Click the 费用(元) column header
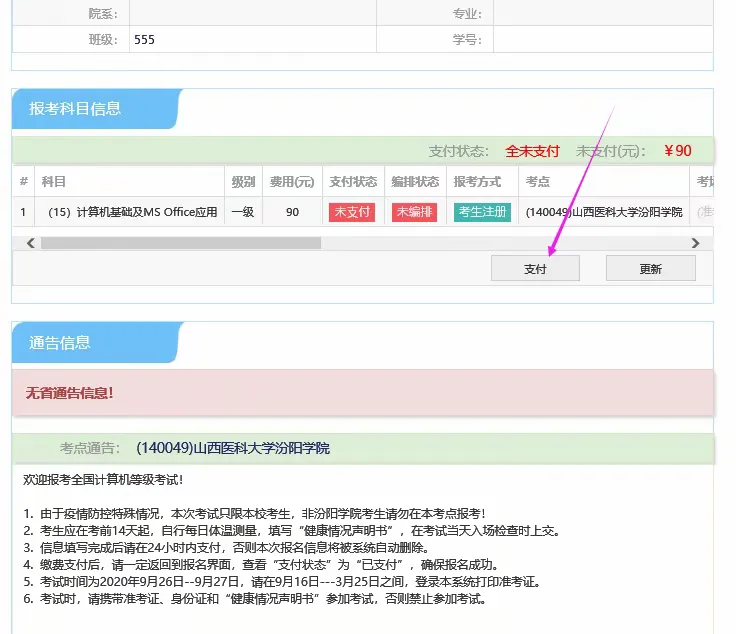Image resolution: width=736 pixels, height=634 pixels. (x=292, y=182)
